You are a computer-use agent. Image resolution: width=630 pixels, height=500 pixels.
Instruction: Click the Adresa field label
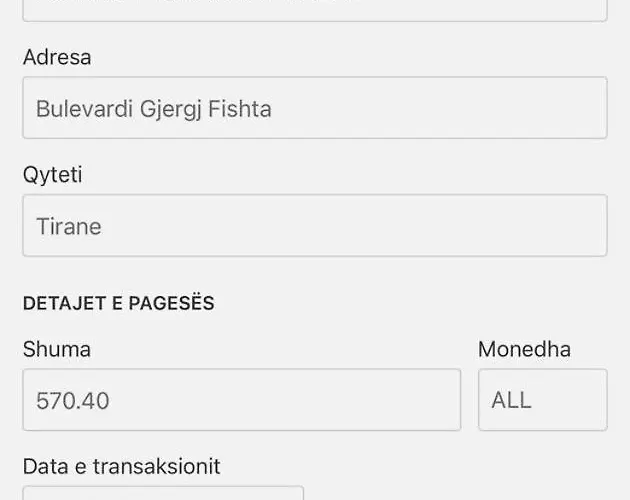pos(57,57)
